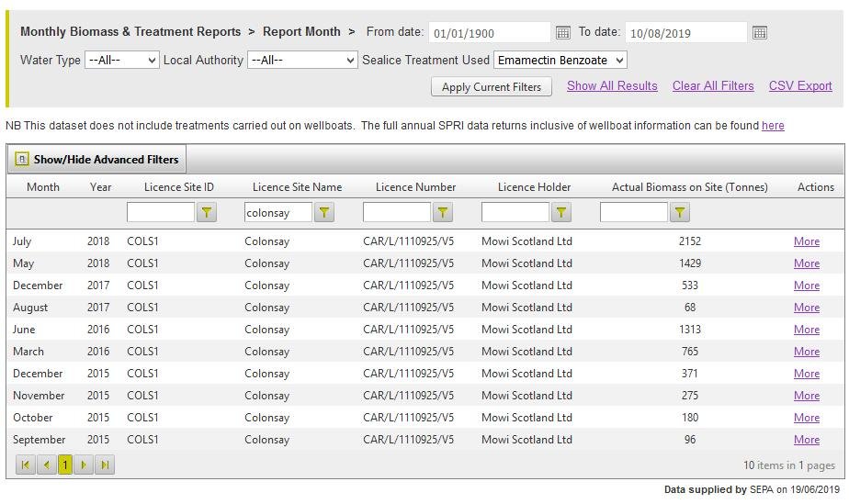
Task: Click the Licence Site Name filter icon
Action: (324, 213)
